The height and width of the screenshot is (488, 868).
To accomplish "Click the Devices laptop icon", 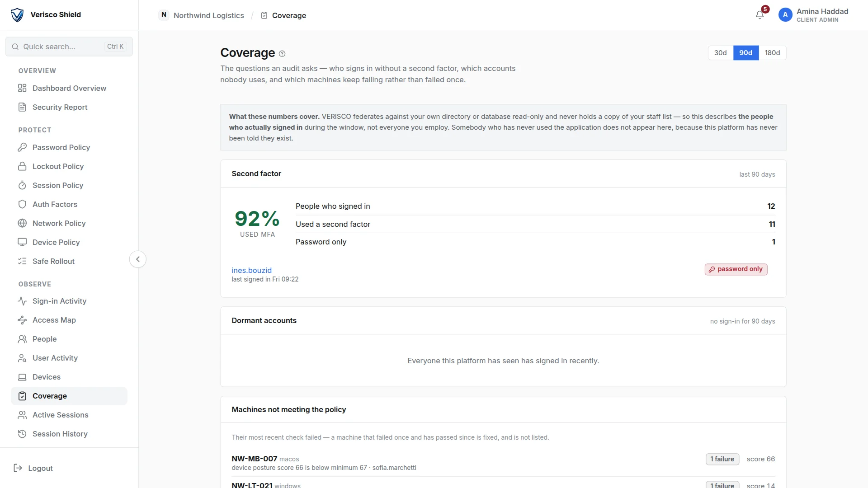I will pos(22,377).
